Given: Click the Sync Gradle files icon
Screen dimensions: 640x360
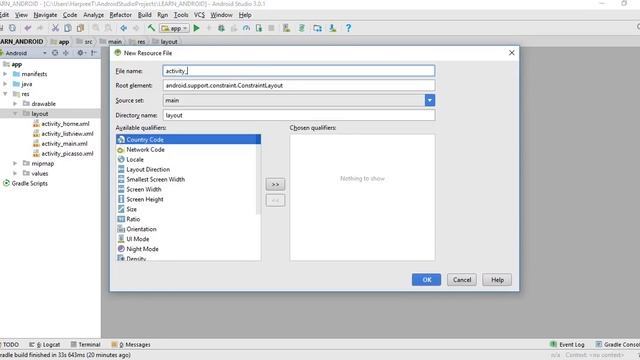Looking at the screenshot, I should (302, 28).
